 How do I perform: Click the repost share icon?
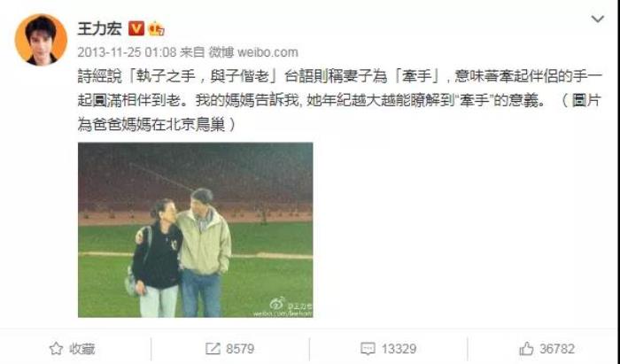213,349
